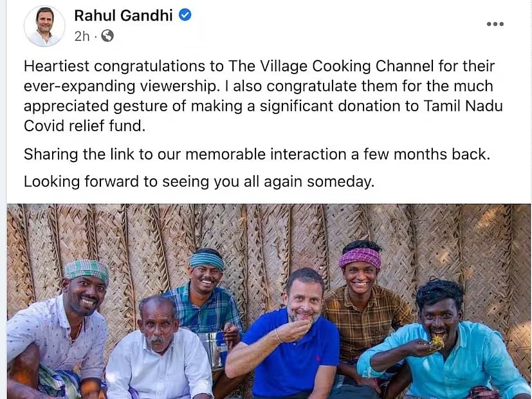Screen dimensions: 532x399
Task: Open the post's 2h timestamp link
Action: [x=82, y=36]
